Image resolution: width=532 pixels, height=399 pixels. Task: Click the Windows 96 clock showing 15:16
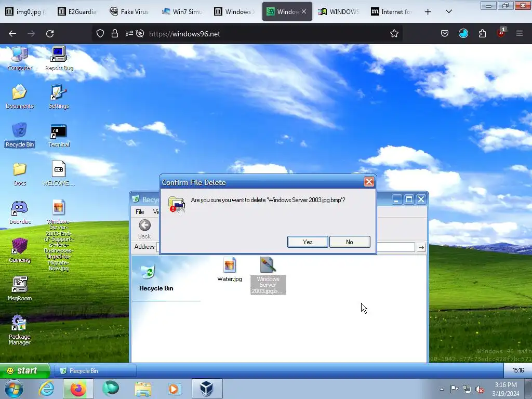pyautogui.click(x=518, y=370)
